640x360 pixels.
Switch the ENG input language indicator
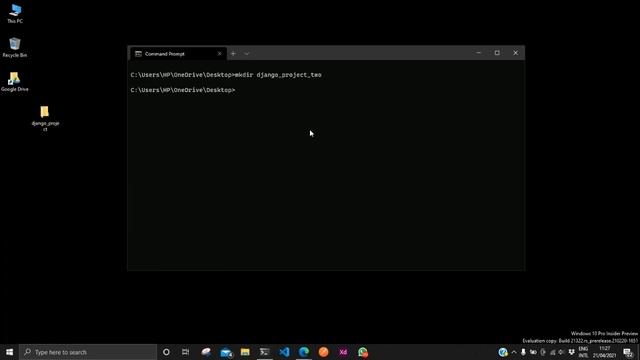[583, 352]
